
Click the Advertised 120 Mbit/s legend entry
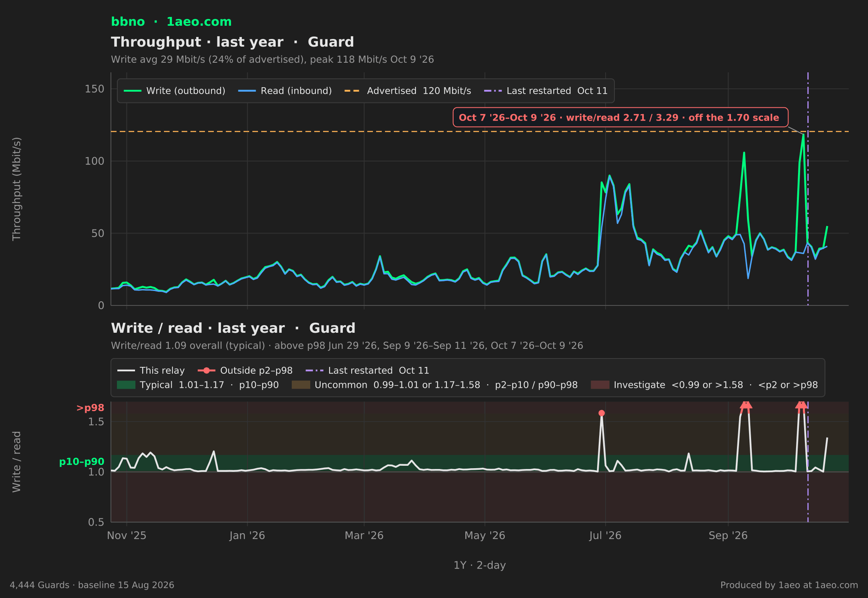(407, 91)
